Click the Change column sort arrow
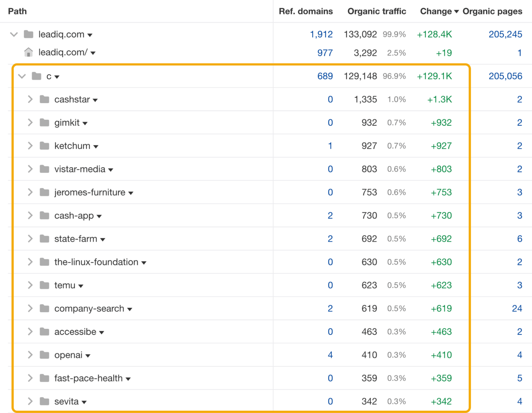This screenshot has height=413, width=532. pos(456,11)
